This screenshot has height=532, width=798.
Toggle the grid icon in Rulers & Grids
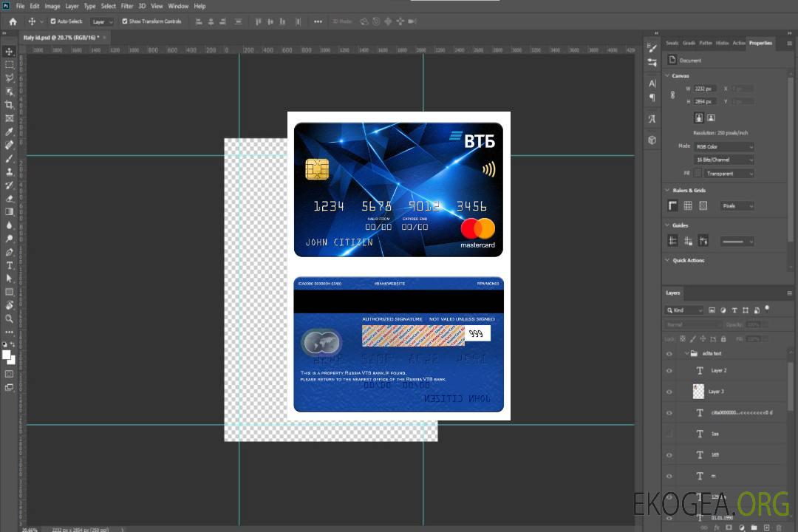[x=688, y=205]
